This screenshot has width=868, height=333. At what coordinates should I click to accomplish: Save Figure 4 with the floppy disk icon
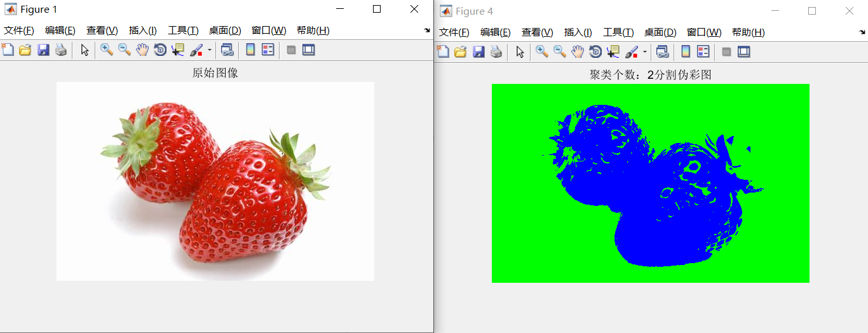coord(478,51)
